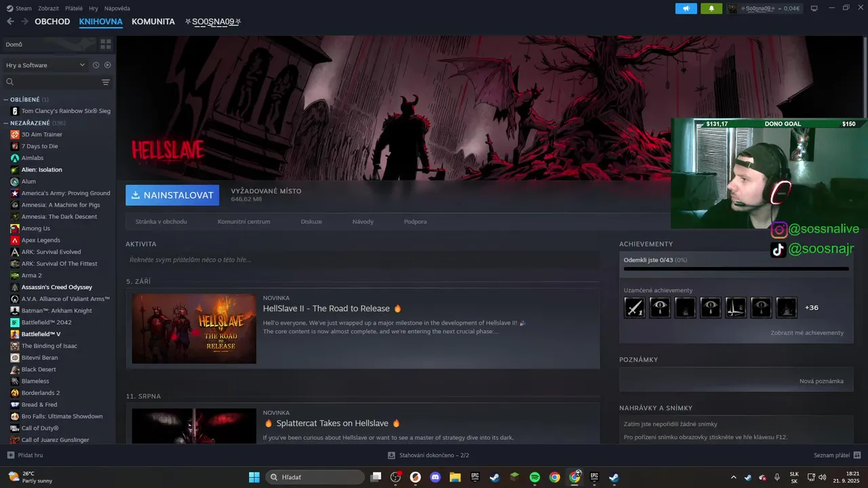Go forward with the right arrow
This screenshot has width=868, height=488.
25,22
